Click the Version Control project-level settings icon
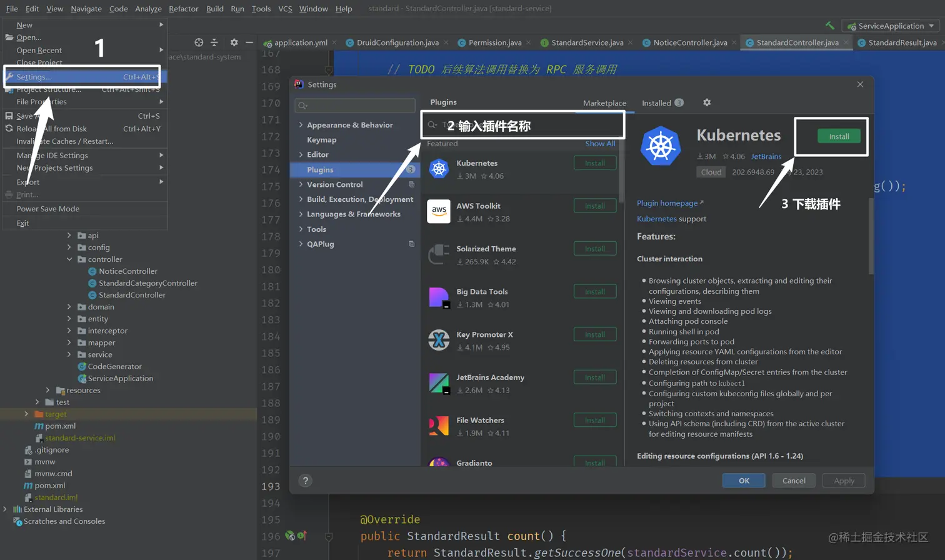 411,184
